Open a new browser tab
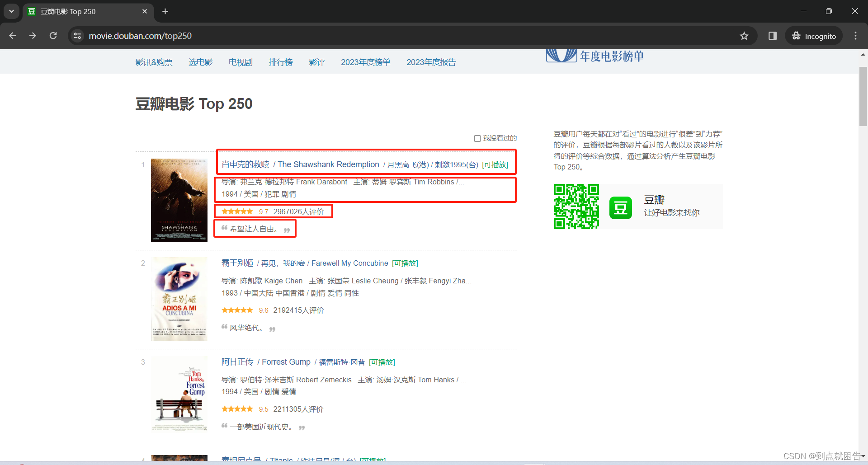Viewport: 868px width, 465px height. coord(165,11)
